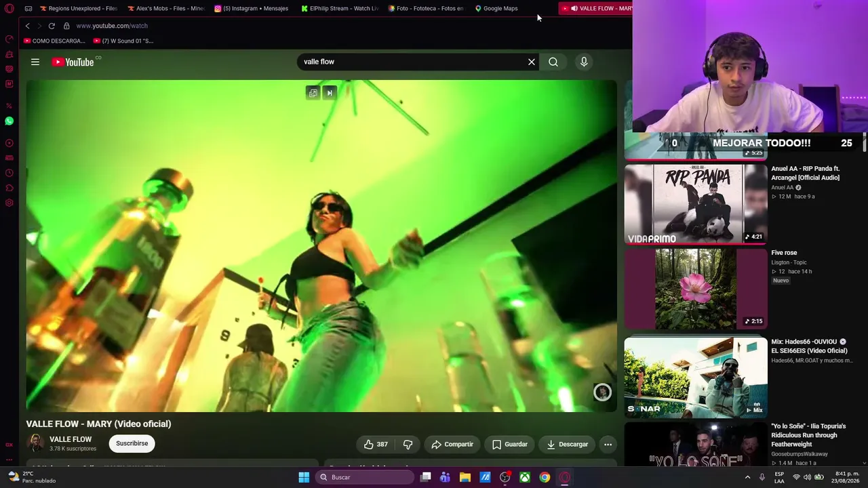Open Opera GX from the taskbar
This screenshot has height=488, width=868.
point(565,477)
